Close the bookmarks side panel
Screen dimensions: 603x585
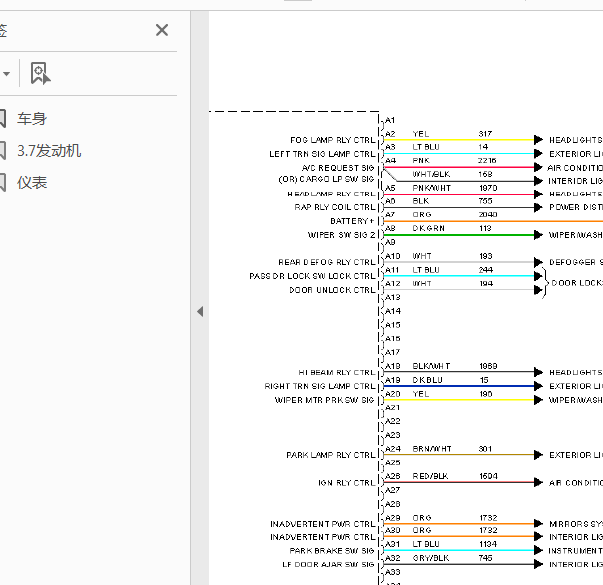pos(162,30)
